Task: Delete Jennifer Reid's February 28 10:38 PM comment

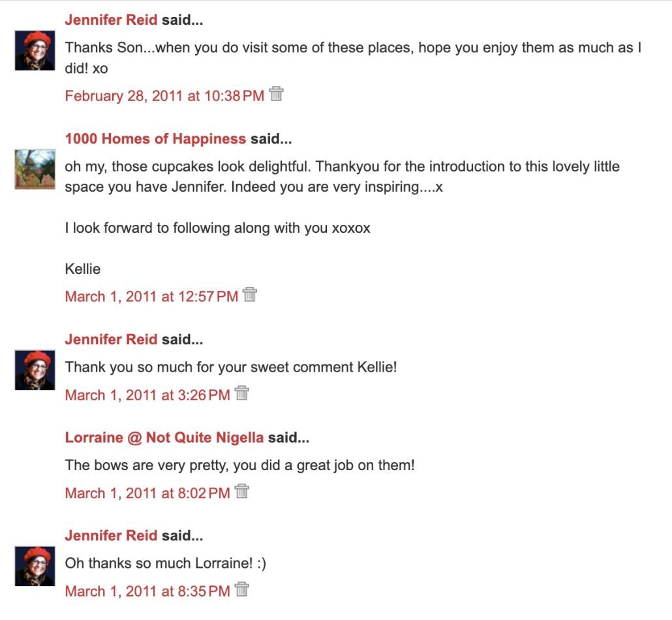Action: coord(277,95)
